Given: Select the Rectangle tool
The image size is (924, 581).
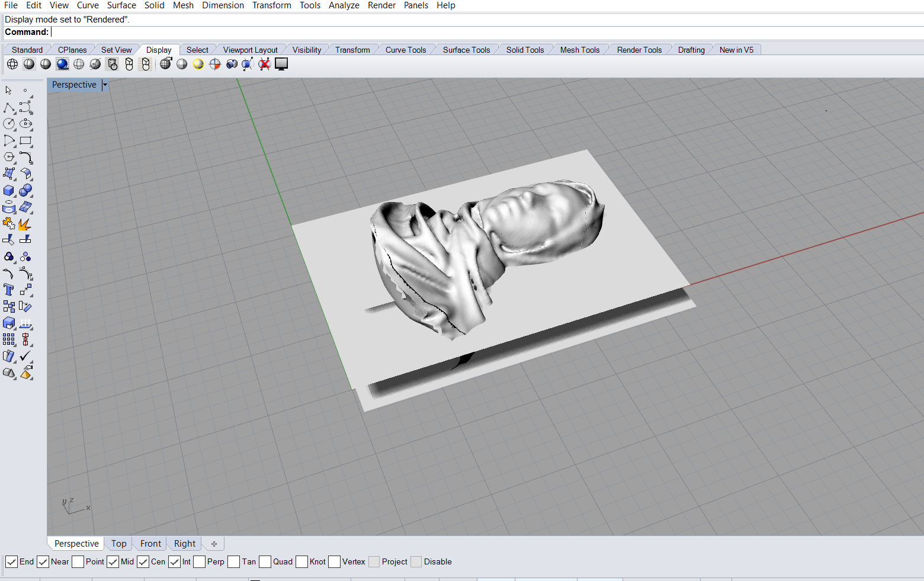Looking at the screenshot, I should pyautogui.click(x=25, y=140).
